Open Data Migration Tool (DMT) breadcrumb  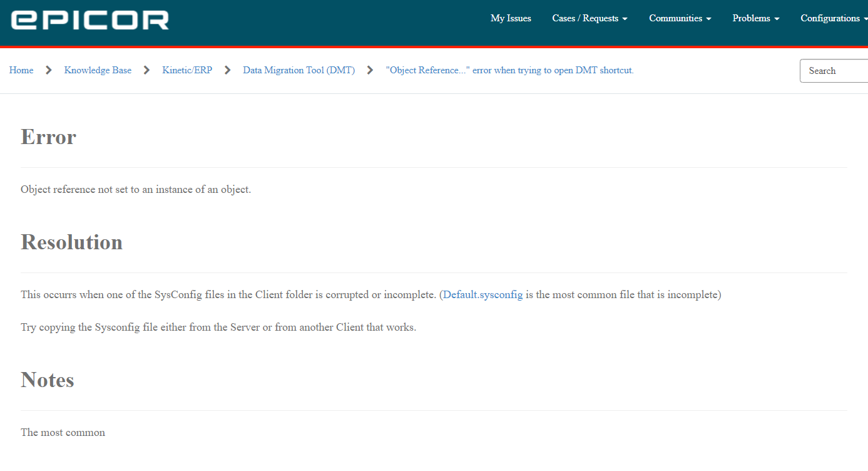tap(299, 70)
